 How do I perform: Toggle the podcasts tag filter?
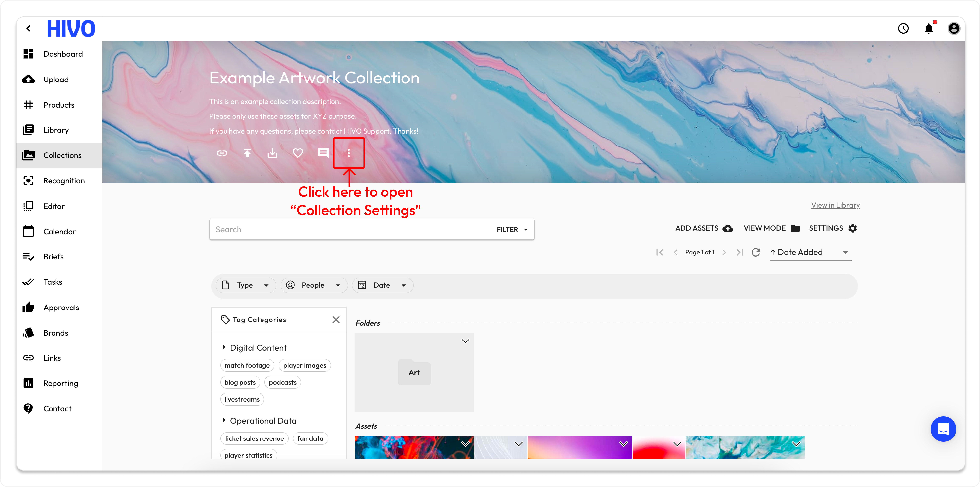tap(282, 382)
